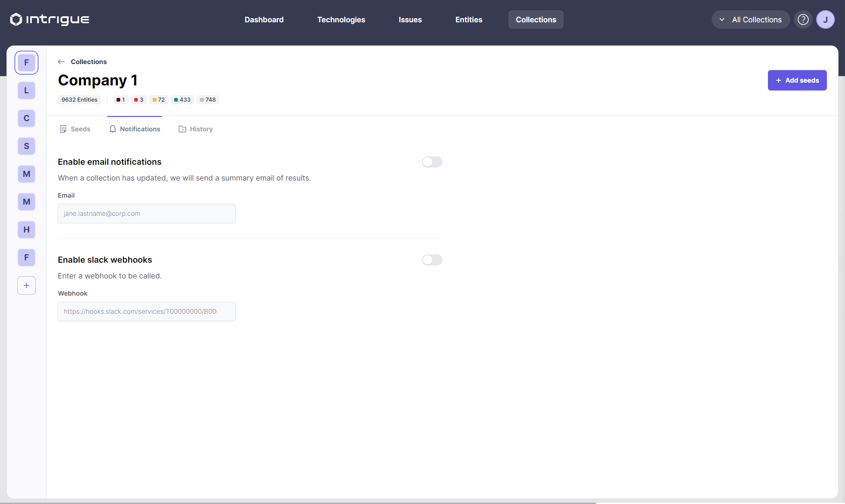845x504 pixels.
Task: Focus the Webhook URL input field
Action: coord(147,311)
